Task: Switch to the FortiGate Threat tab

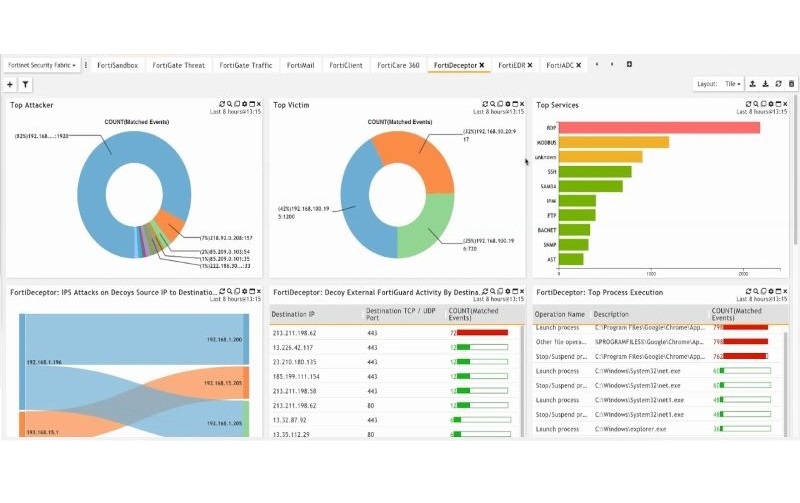Action: click(x=178, y=65)
